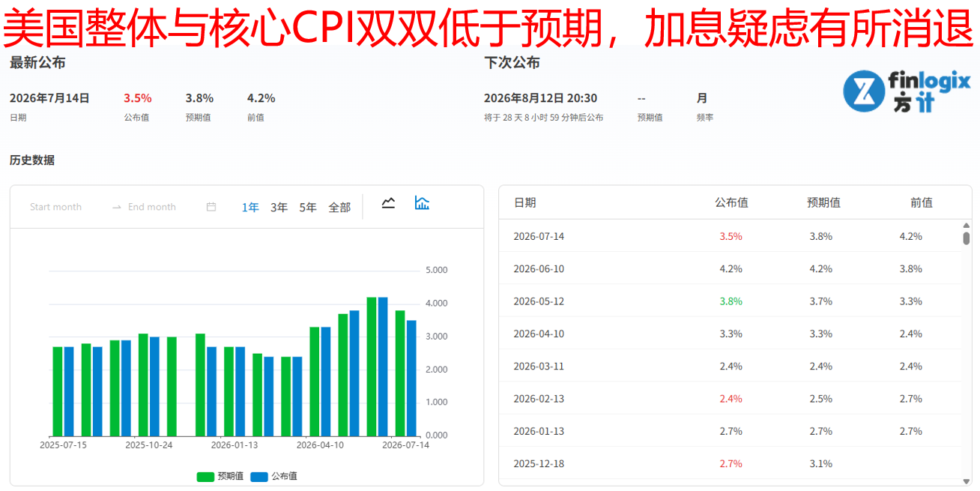This screenshot has height=491, width=980.
Task: Switch chart to line view icon
Action: 388,203
